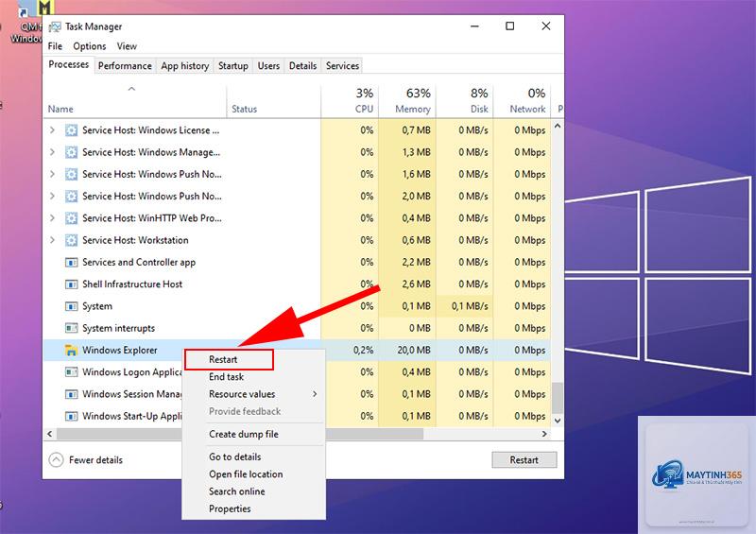The width and height of the screenshot is (756, 534).
Task: Click the horizontal scrollbar thumb
Action: [x=240, y=434]
